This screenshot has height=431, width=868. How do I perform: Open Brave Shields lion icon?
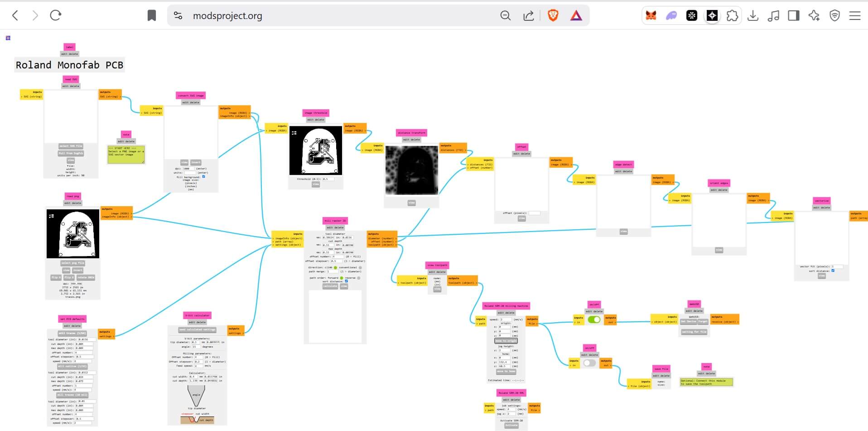point(553,16)
